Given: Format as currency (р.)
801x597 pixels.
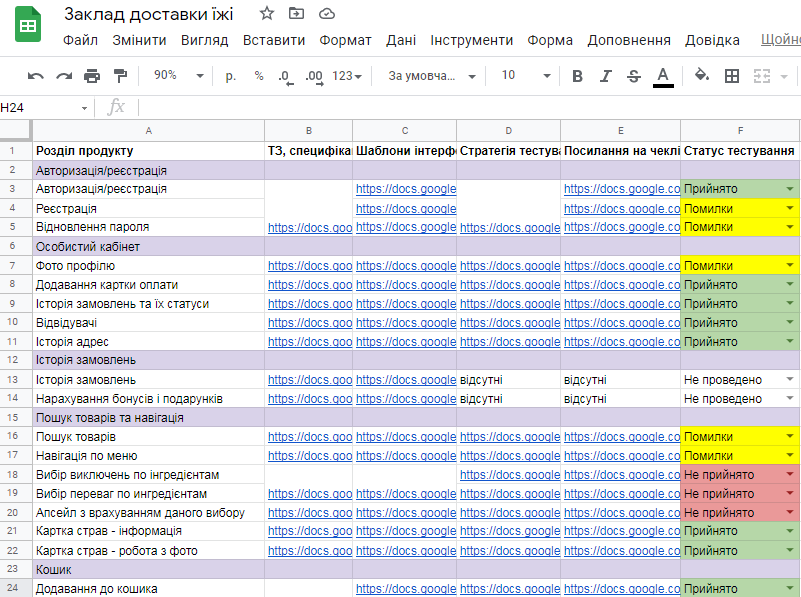Looking at the screenshot, I should (230, 76).
